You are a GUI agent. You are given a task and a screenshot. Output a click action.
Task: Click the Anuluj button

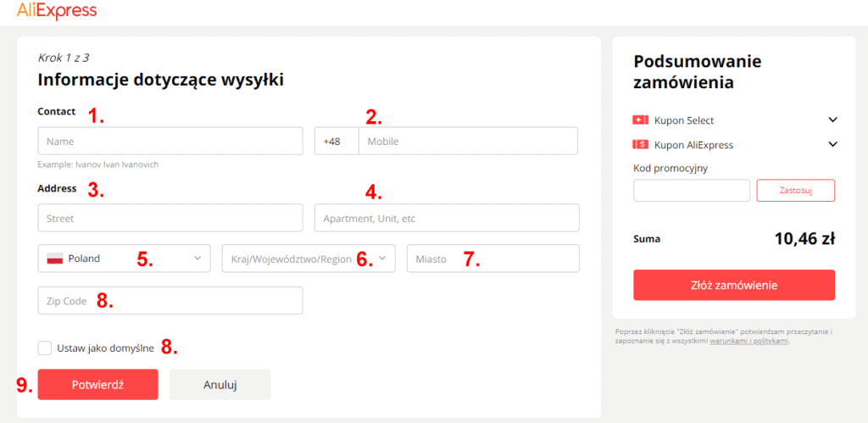(x=220, y=385)
